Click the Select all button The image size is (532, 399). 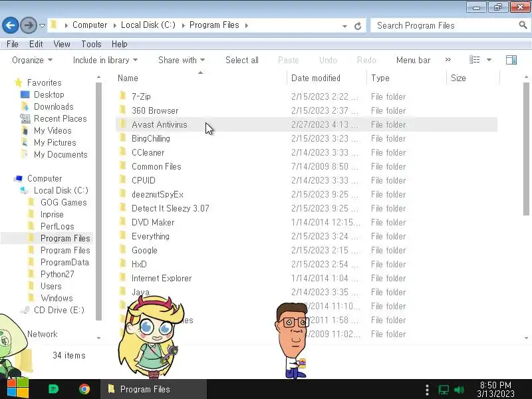point(242,60)
